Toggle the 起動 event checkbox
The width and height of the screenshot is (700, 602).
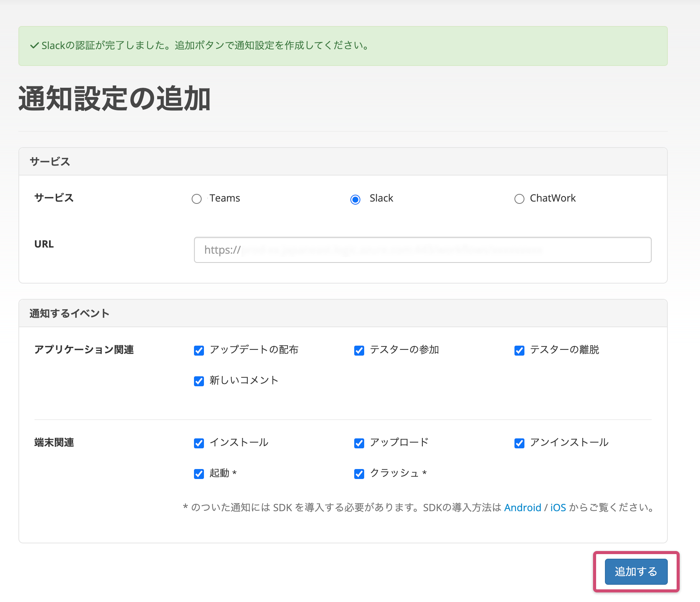click(x=199, y=474)
